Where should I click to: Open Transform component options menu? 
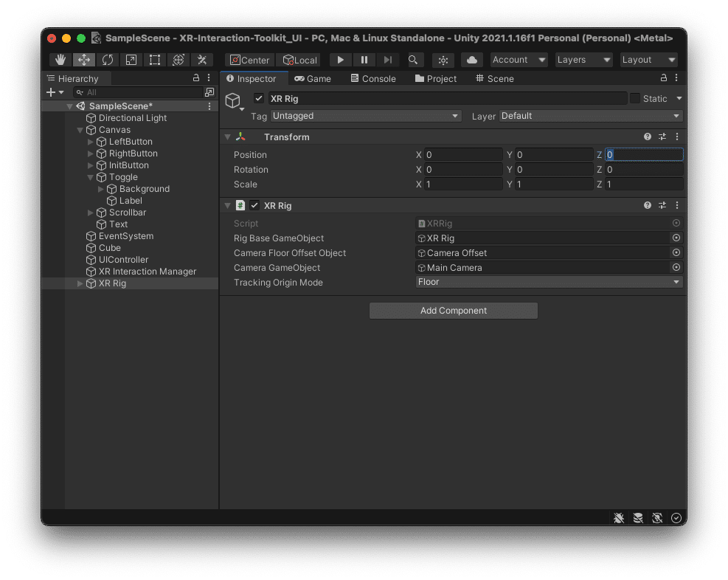(677, 137)
